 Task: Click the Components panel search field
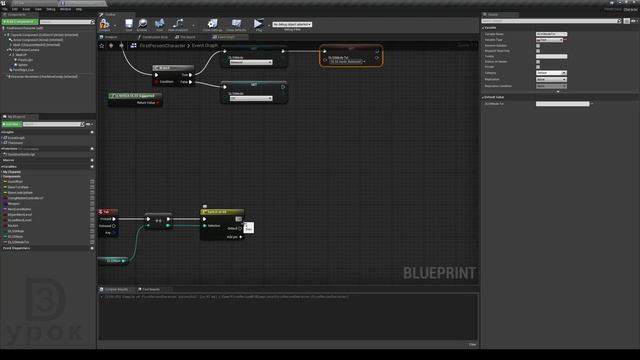point(67,22)
